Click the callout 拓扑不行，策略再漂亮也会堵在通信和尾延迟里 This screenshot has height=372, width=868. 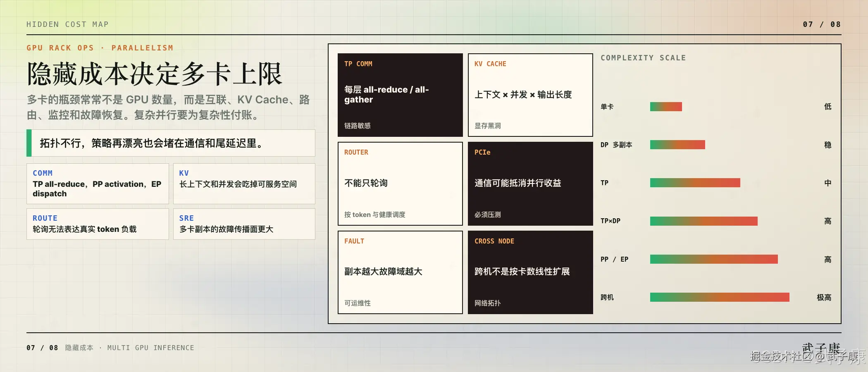[x=171, y=143]
